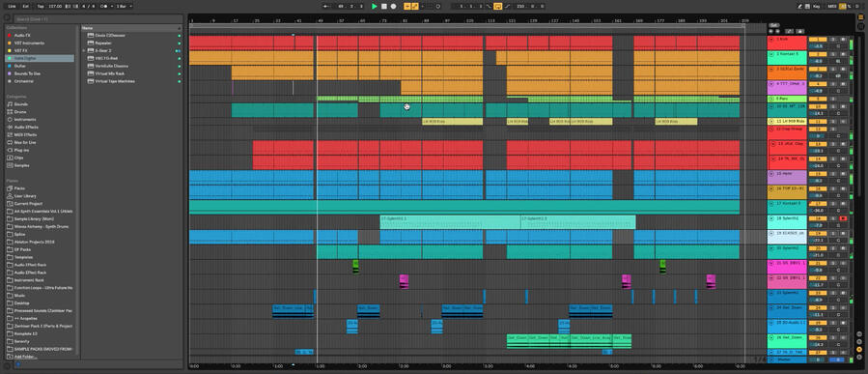Open the Clips category
The width and height of the screenshot is (868, 374).
pos(18,158)
